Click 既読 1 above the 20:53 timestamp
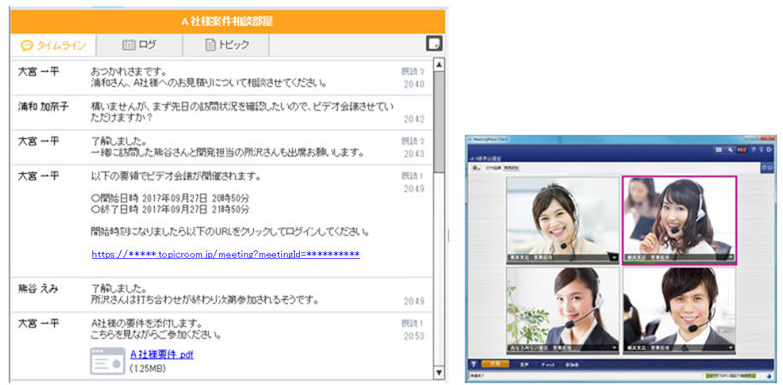 point(413,323)
